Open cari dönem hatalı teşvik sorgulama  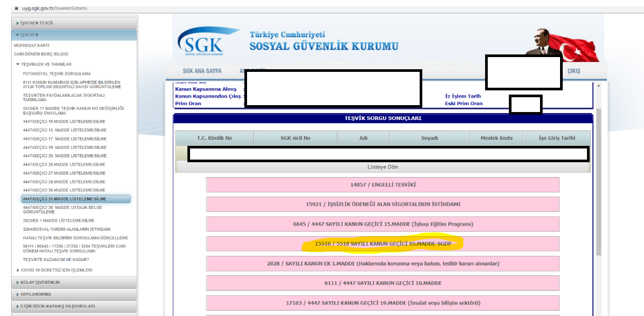(74, 248)
